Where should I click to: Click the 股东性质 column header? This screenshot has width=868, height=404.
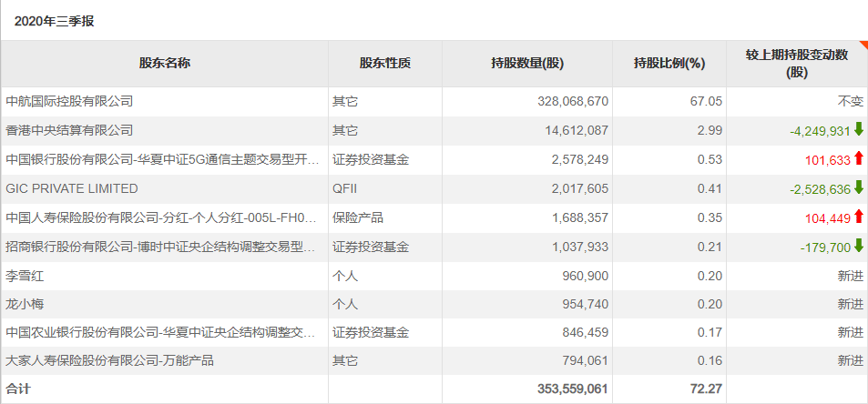click(x=384, y=63)
